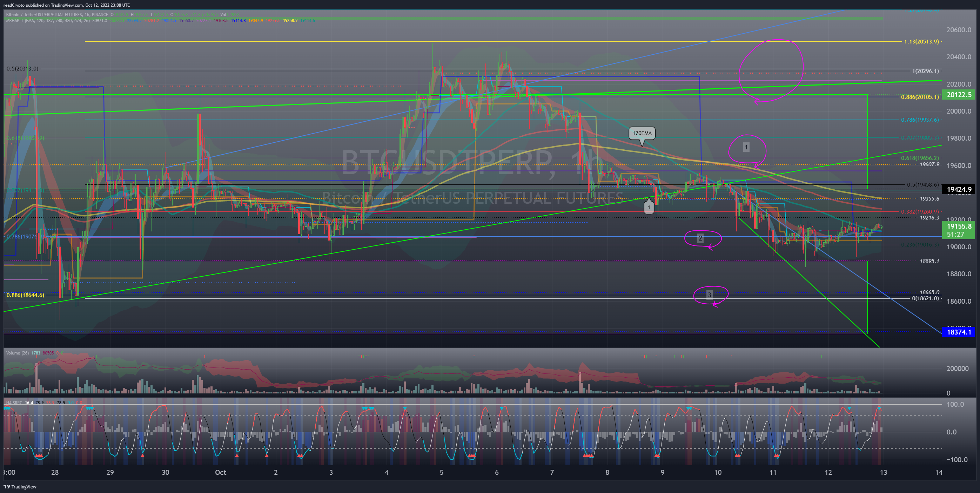
Task: Click 20600.0 on the price axis
Action: click(959, 30)
